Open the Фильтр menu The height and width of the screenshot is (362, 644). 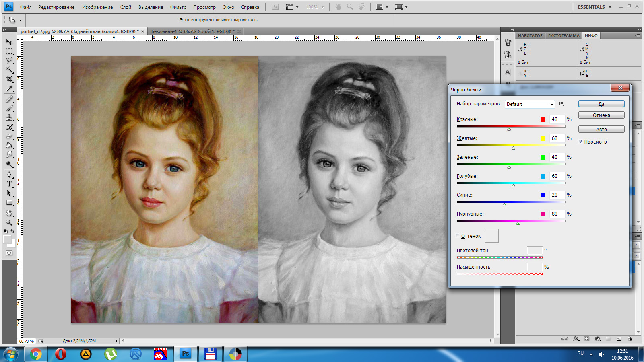[x=178, y=7]
